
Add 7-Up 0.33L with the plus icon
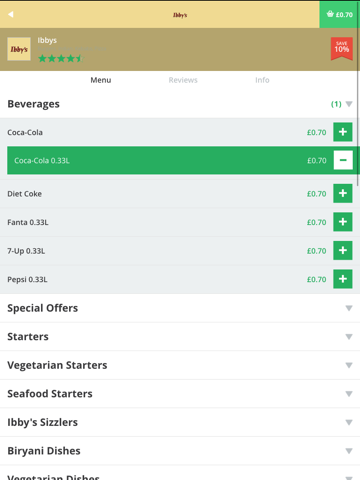point(343,251)
